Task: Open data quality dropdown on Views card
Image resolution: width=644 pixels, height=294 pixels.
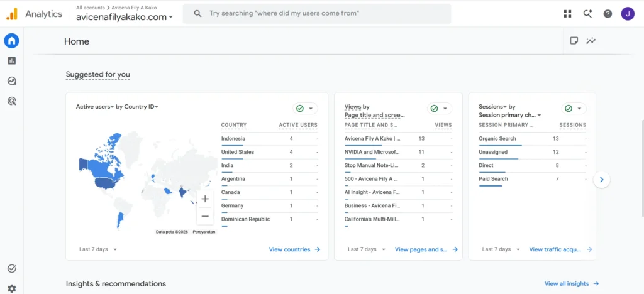Action: (x=440, y=108)
